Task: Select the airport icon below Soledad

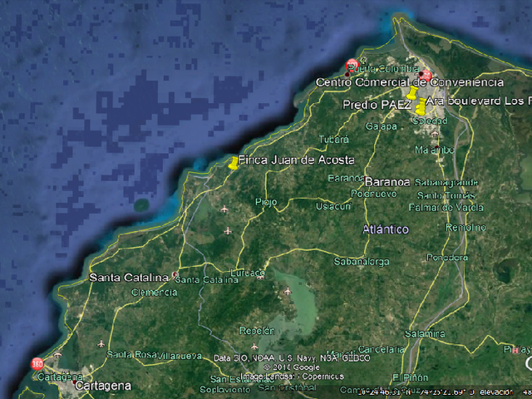Action: 435,133
